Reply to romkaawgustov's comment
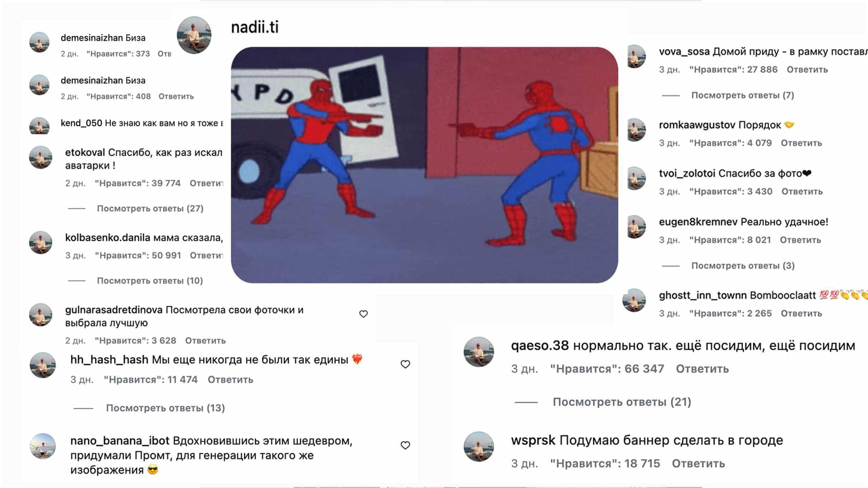 pyautogui.click(x=801, y=143)
